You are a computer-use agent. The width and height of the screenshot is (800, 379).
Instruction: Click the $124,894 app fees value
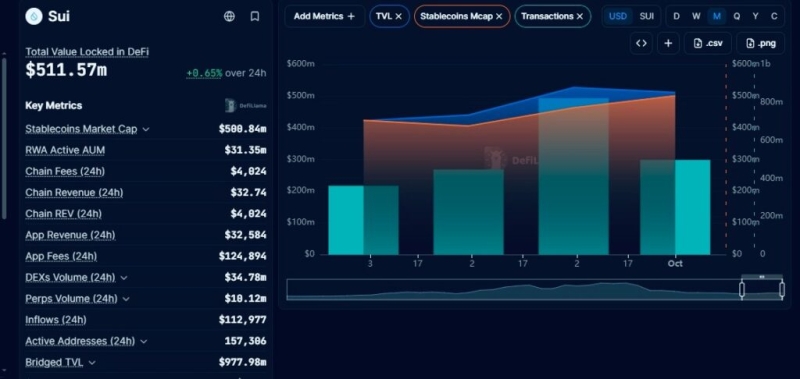click(x=242, y=256)
